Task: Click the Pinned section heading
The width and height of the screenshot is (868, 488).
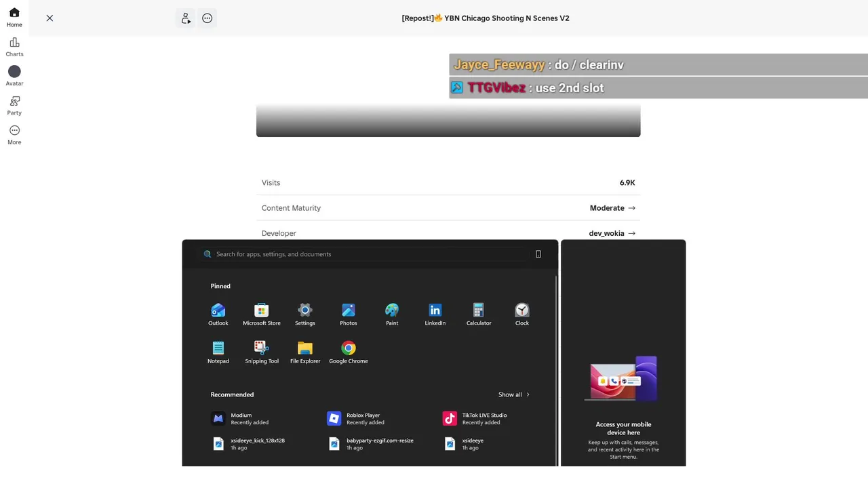Action: click(220, 286)
